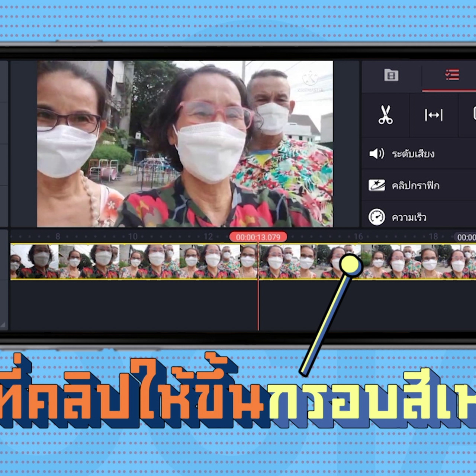
Task: Open the ระดับเสียง volume option
Action: (419, 154)
